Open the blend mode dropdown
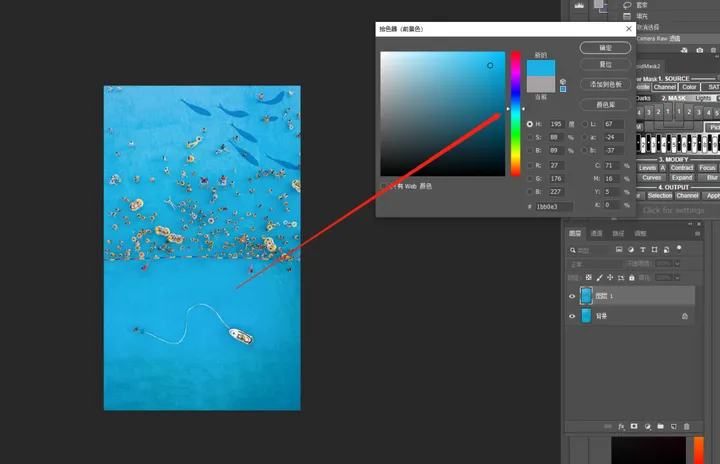 [x=595, y=264]
